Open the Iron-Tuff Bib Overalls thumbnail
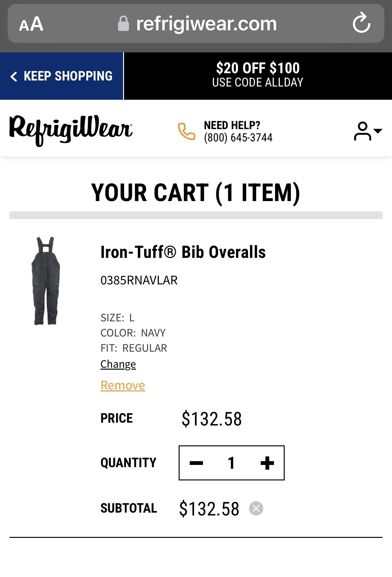 (x=46, y=281)
